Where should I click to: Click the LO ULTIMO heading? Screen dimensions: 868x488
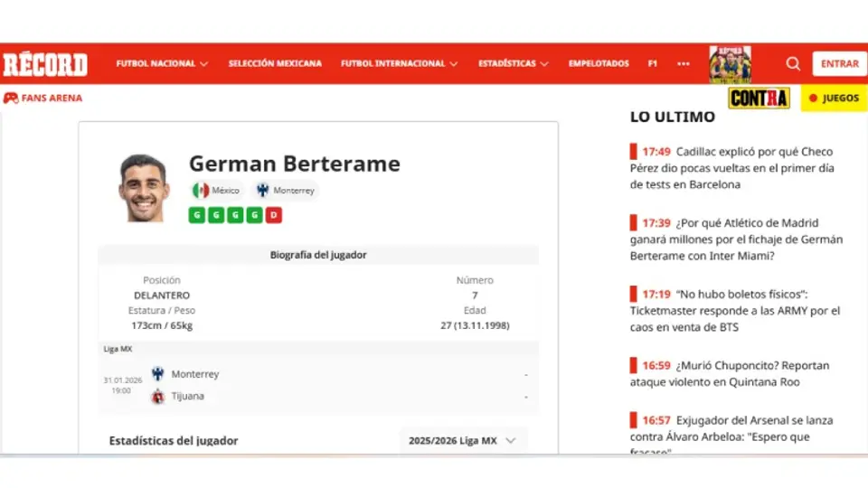coord(672,117)
